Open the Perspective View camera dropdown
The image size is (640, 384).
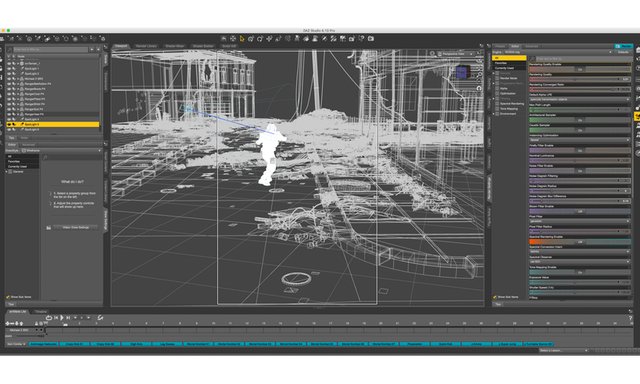click(x=456, y=53)
